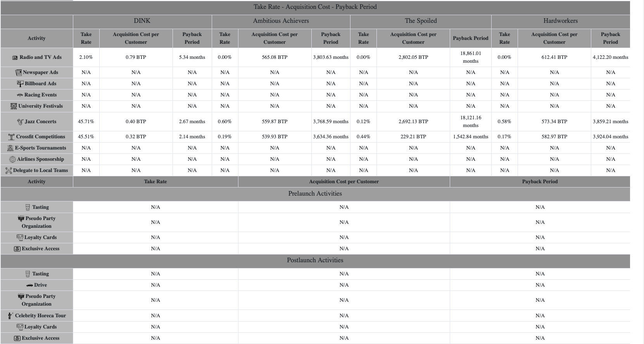The image size is (644, 344).
Task: Click the Racing Events icon
Action: pos(20,95)
